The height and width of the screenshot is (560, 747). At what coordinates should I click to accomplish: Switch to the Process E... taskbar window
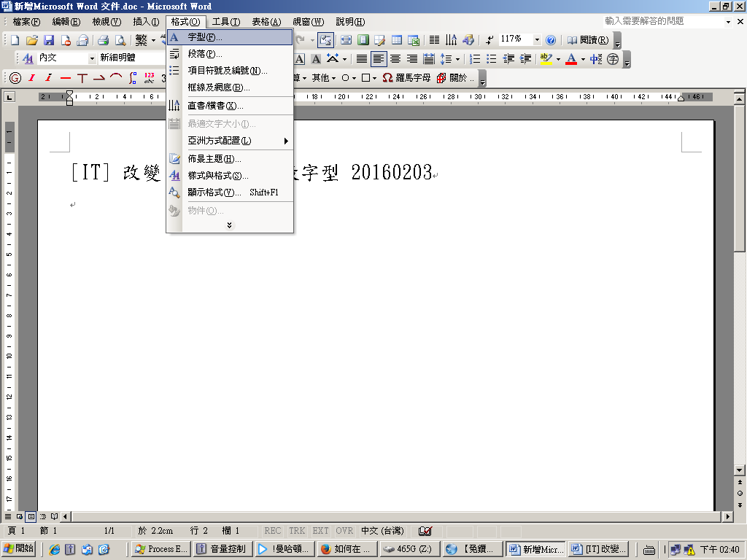tap(160, 549)
